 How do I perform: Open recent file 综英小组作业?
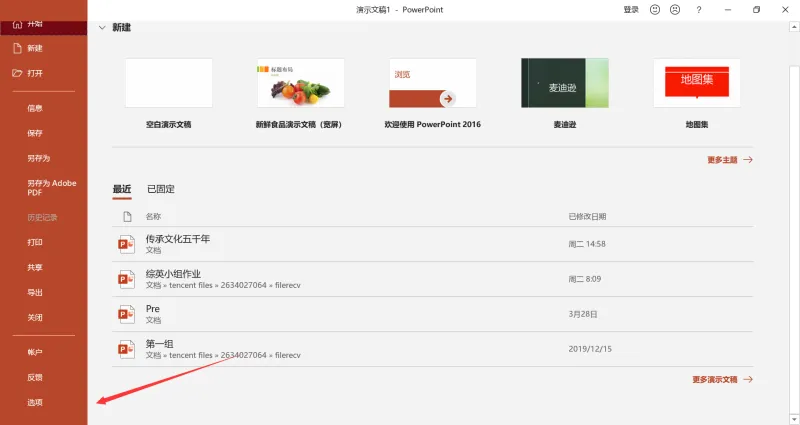433,279
